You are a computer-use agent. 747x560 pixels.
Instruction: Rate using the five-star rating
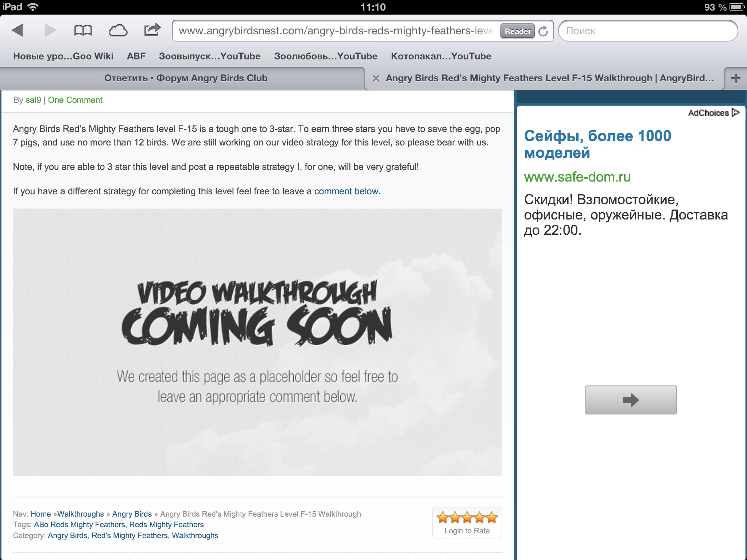point(467,517)
